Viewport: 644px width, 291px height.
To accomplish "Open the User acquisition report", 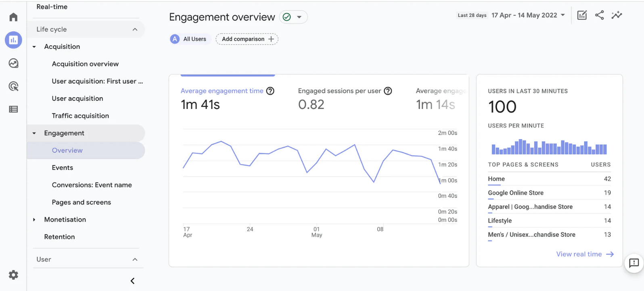I will pos(77,98).
